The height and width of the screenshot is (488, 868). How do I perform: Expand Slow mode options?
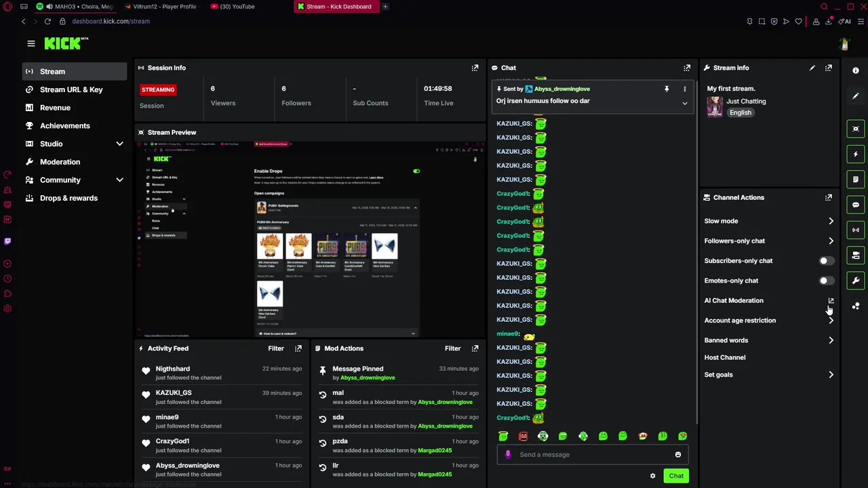[x=831, y=221]
